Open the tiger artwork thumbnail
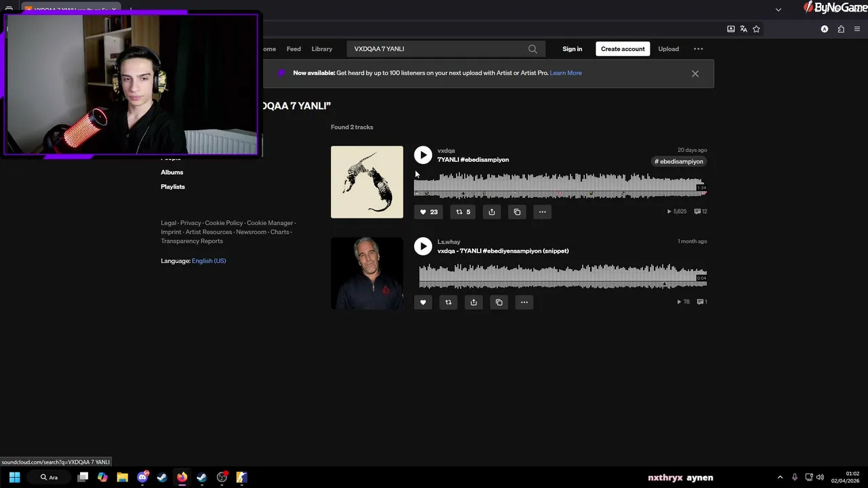This screenshot has height=488, width=868. 367,182
